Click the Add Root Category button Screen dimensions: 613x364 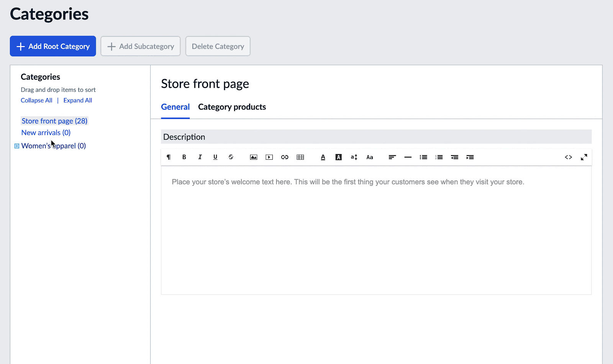click(53, 46)
